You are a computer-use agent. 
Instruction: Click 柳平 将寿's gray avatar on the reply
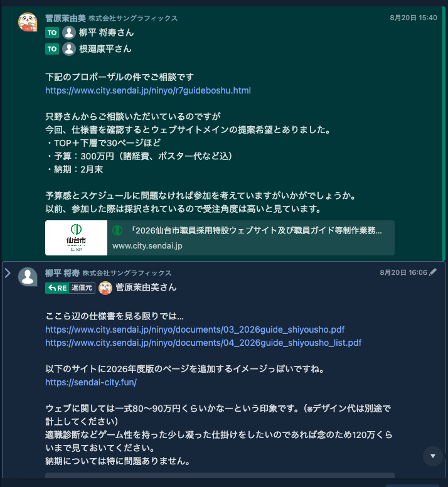pos(28,276)
